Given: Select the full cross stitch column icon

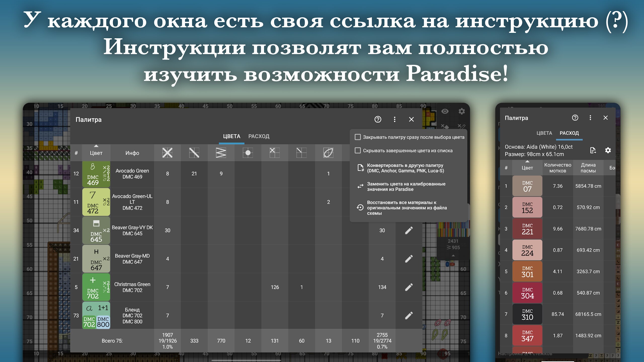Looking at the screenshot, I should coord(167,153).
